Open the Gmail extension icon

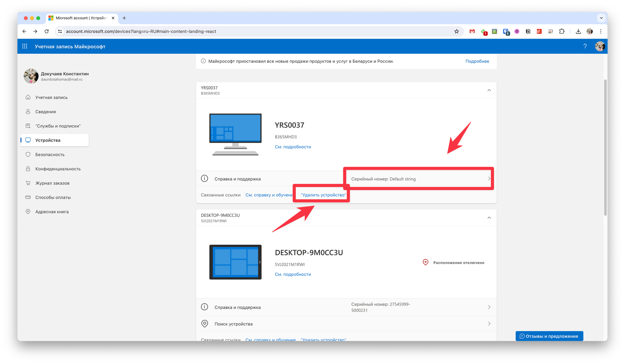pos(472,31)
